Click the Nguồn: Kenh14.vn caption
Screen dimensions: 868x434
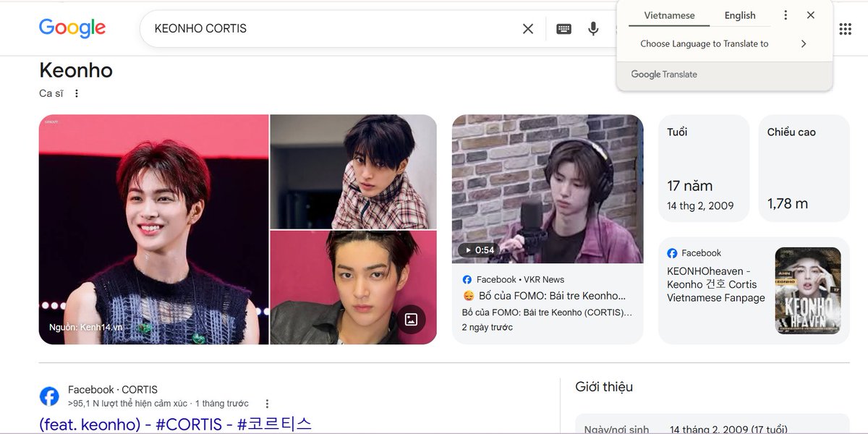tap(86, 327)
